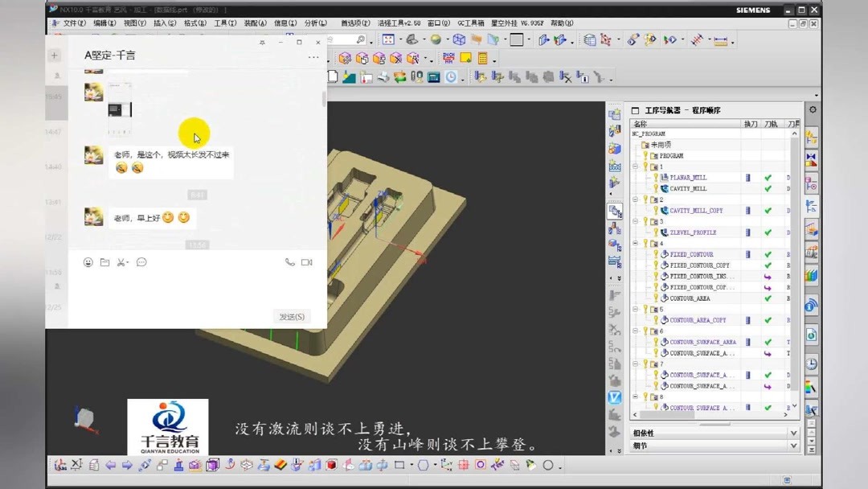
Task: Click the gear icon on the Operation Navigator panel
Action: 813,109
